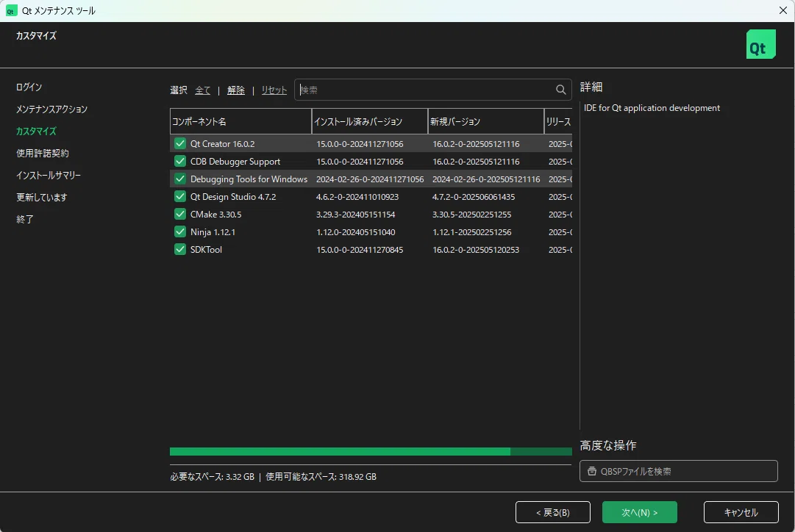Viewport: 795px width, 532px height.
Task: Uncheck the Qt Creator 16.0.2 checkbox
Action: 180,143
